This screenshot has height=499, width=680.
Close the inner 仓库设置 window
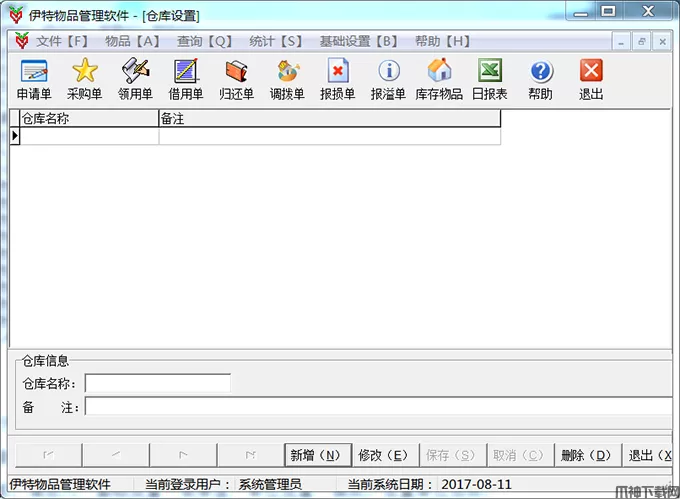click(x=662, y=42)
